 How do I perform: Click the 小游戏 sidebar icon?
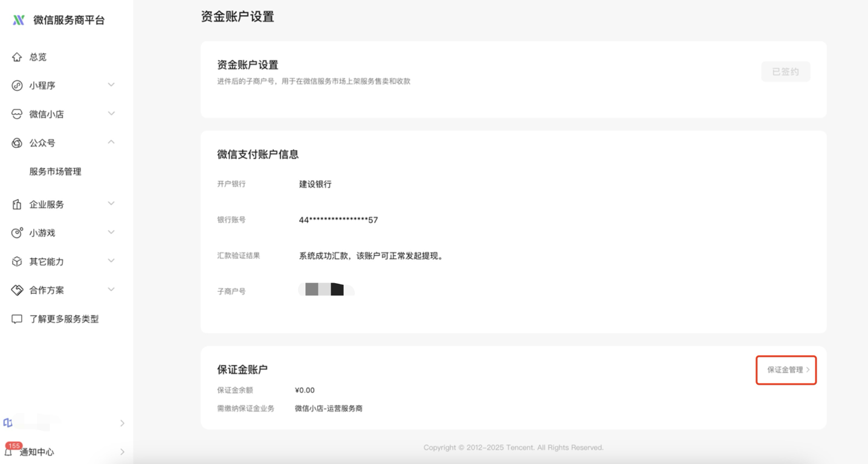[17, 233]
